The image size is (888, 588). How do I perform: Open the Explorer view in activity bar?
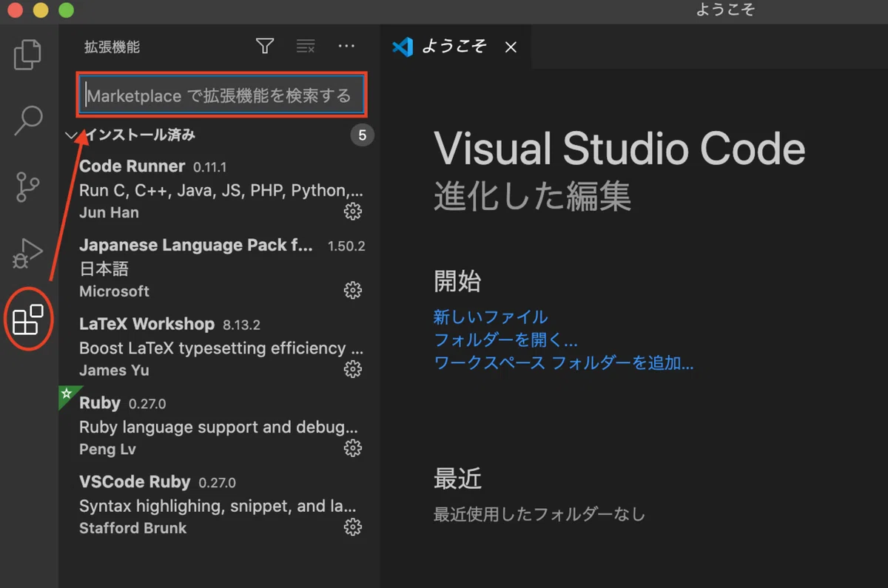pyautogui.click(x=28, y=55)
